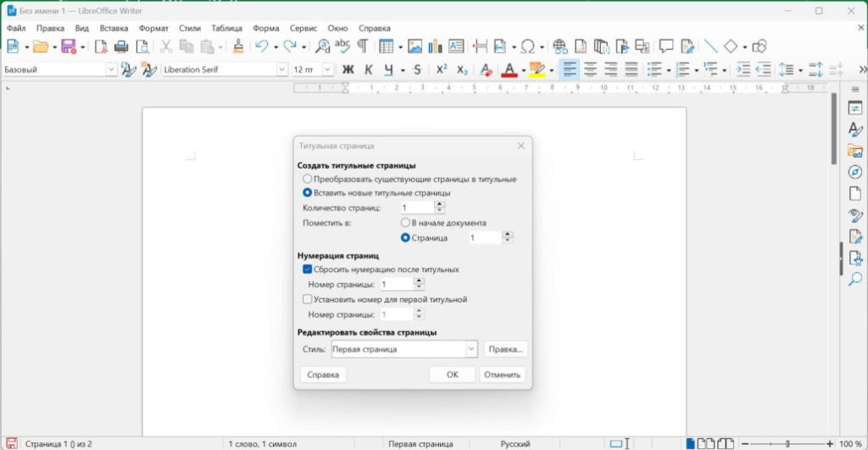Click OK in title page dialog
868x450 pixels.
(x=453, y=375)
